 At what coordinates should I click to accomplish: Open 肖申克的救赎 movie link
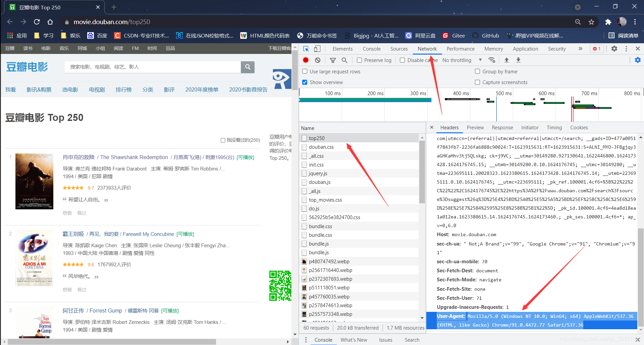[78, 157]
